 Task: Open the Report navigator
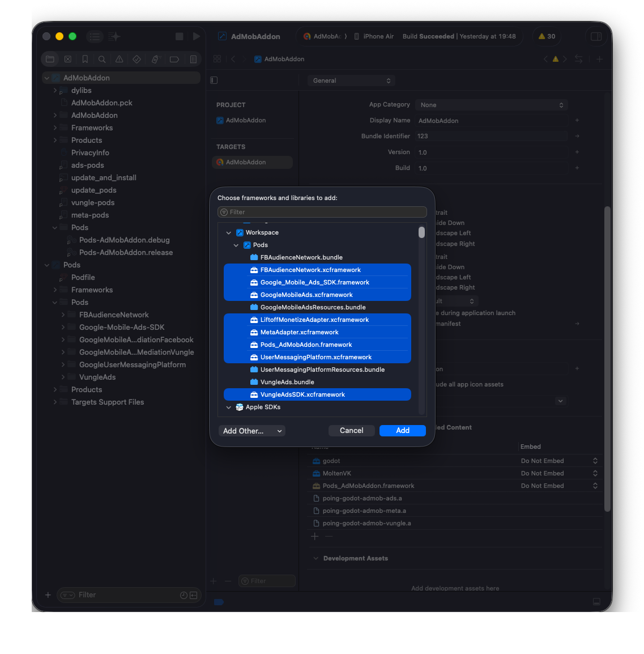[193, 59]
